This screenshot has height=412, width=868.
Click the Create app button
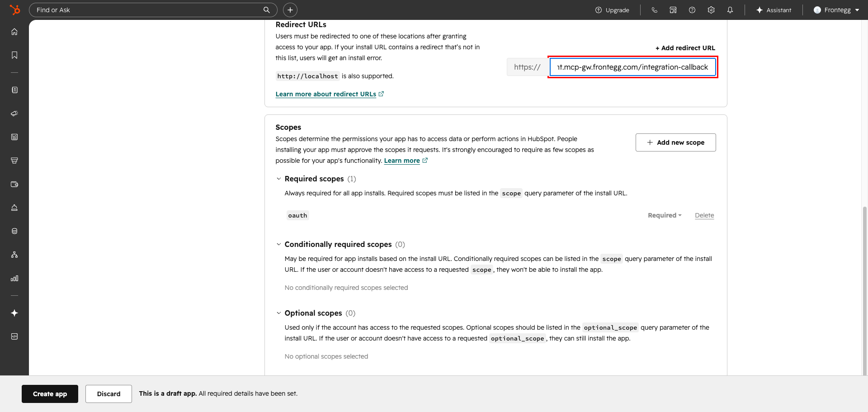pyautogui.click(x=50, y=394)
